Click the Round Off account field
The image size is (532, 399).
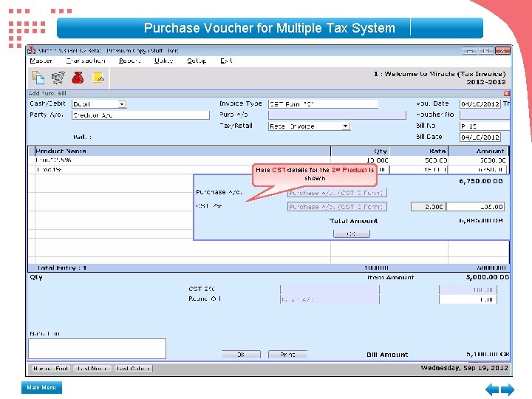point(330,299)
